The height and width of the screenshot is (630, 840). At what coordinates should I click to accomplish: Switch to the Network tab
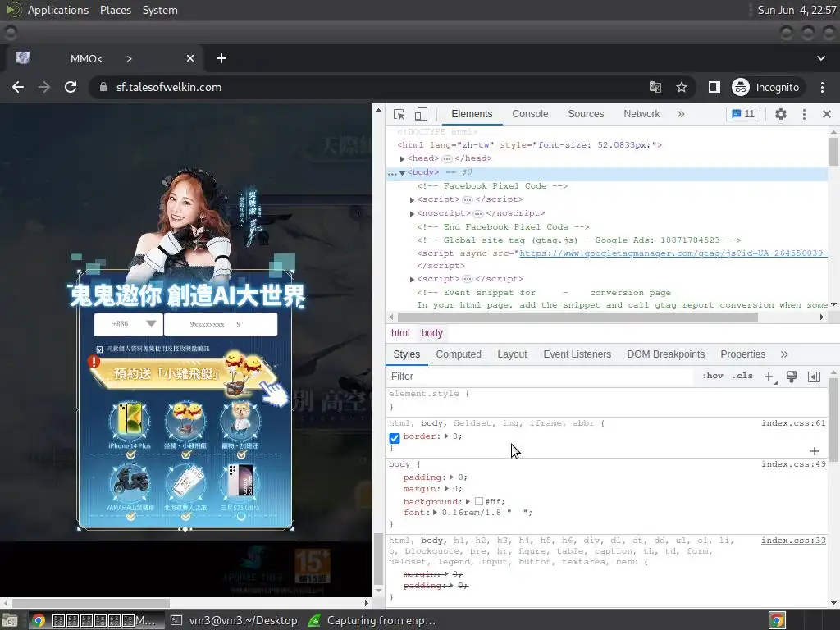click(641, 114)
